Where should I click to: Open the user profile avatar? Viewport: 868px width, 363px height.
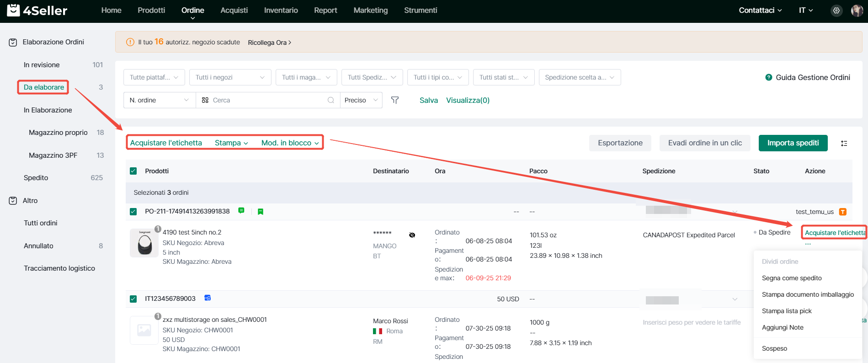point(857,11)
